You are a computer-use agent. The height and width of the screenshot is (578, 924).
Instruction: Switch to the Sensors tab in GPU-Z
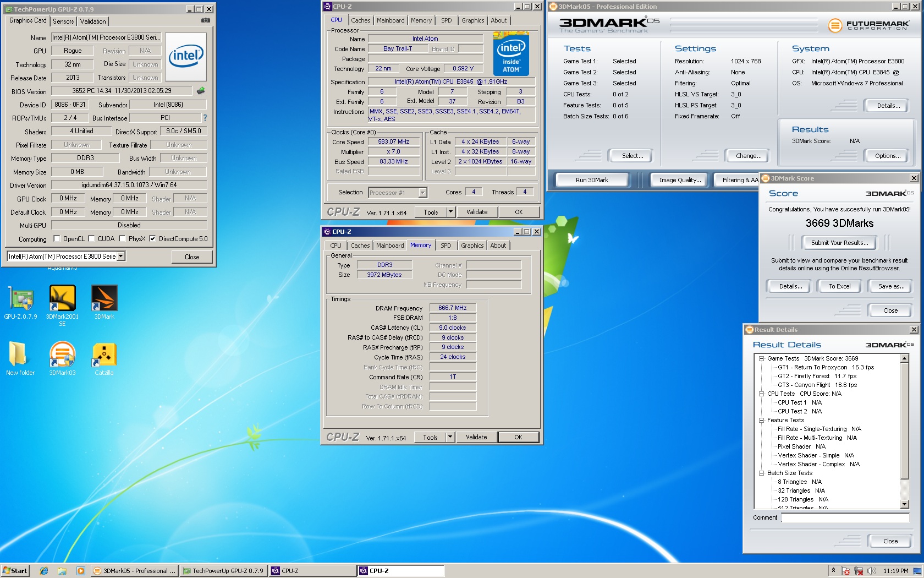pyautogui.click(x=63, y=21)
